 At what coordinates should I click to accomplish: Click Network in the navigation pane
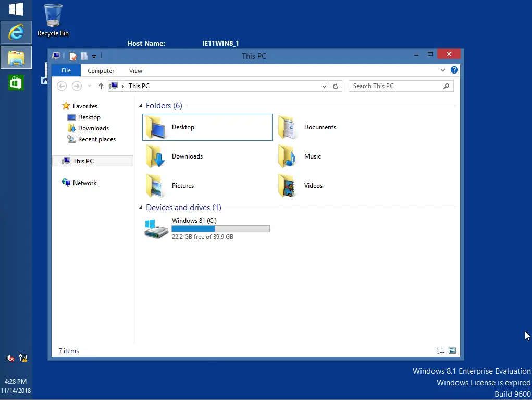point(84,183)
